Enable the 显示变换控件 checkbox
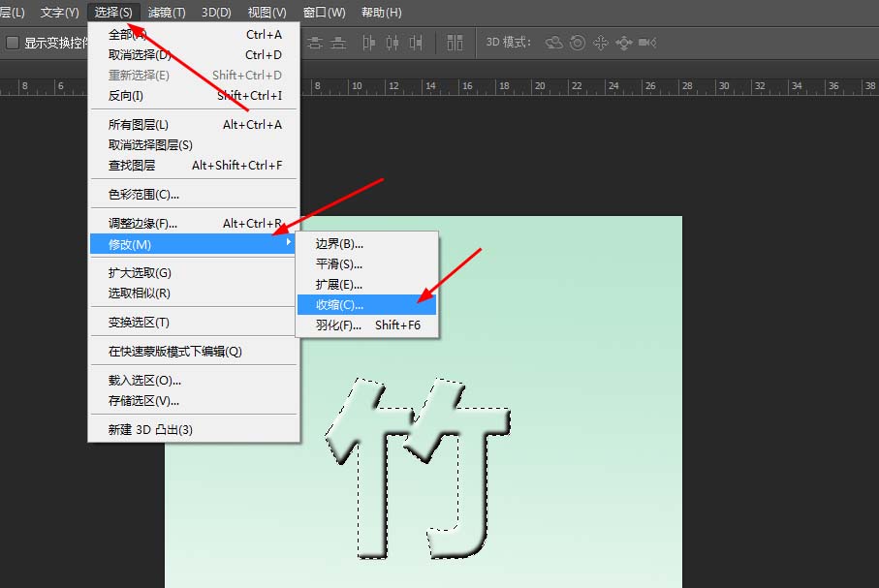This screenshot has height=588, width=879. click(x=14, y=43)
